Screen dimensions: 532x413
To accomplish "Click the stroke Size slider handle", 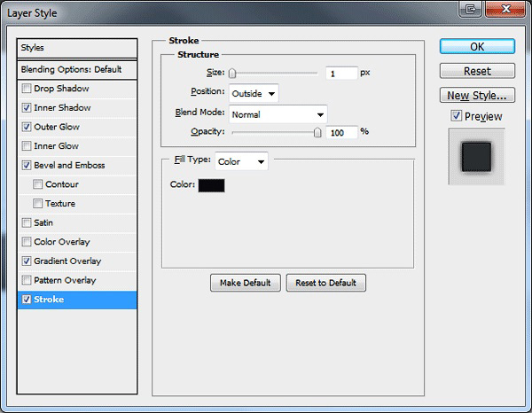I will click(232, 74).
